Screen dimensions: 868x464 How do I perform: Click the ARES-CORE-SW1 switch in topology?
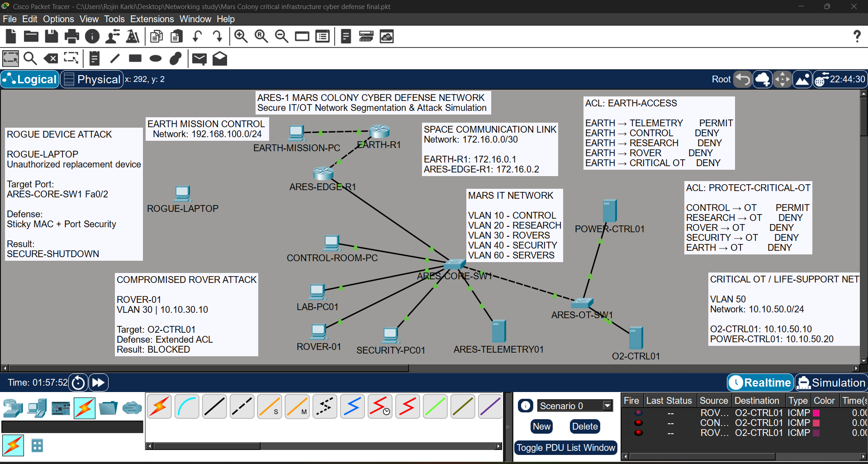click(x=455, y=264)
